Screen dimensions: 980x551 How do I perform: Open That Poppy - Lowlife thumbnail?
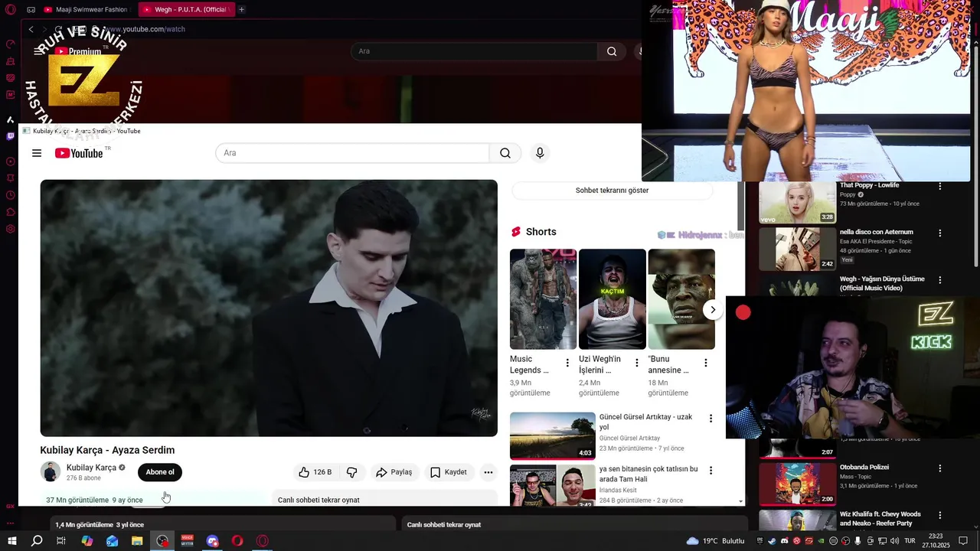coord(798,202)
